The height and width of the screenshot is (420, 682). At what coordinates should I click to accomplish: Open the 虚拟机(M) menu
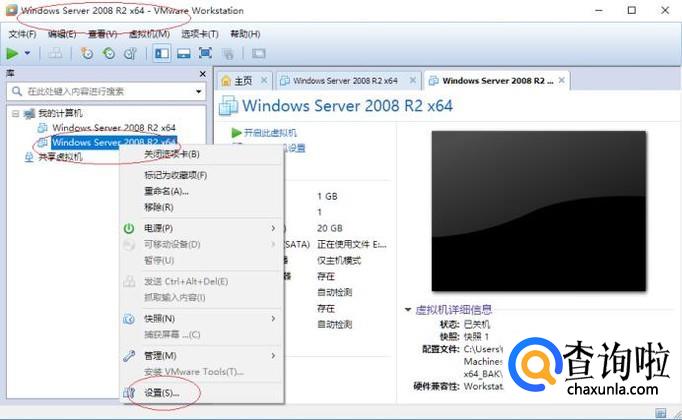tap(149, 34)
